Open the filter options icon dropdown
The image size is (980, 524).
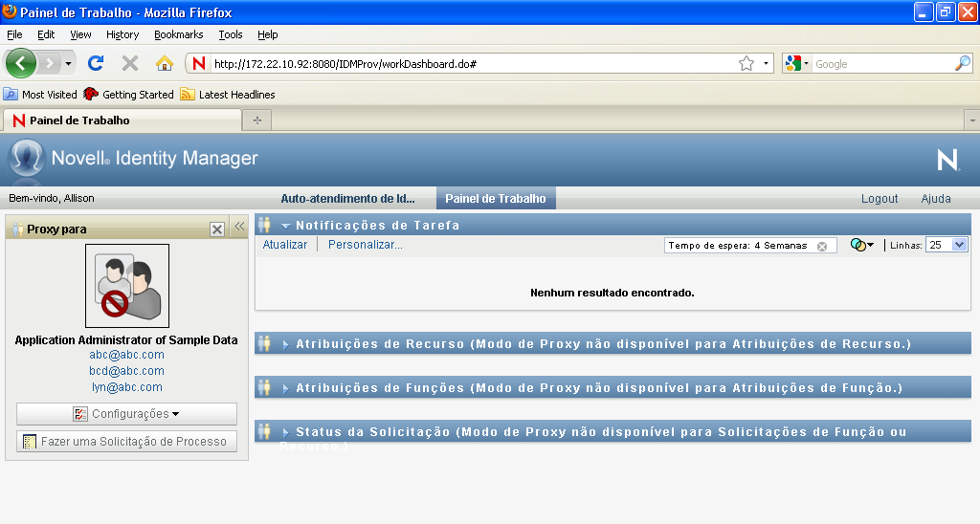pos(862,245)
